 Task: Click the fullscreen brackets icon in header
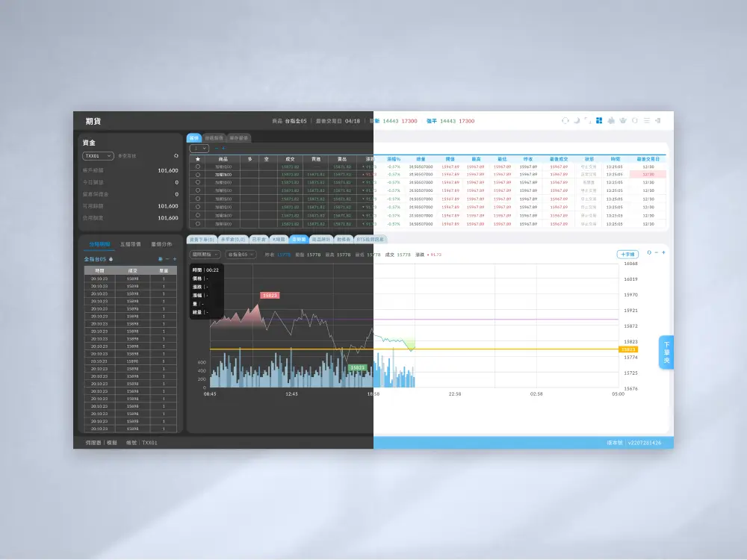(x=587, y=120)
